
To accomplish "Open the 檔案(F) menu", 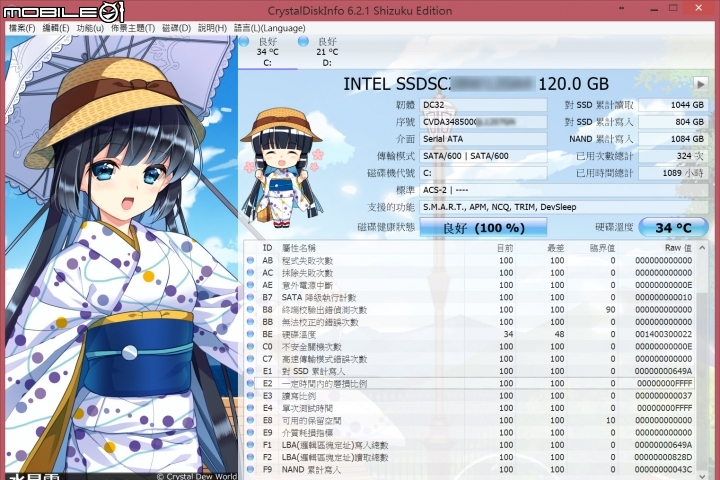I will tap(22, 28).
